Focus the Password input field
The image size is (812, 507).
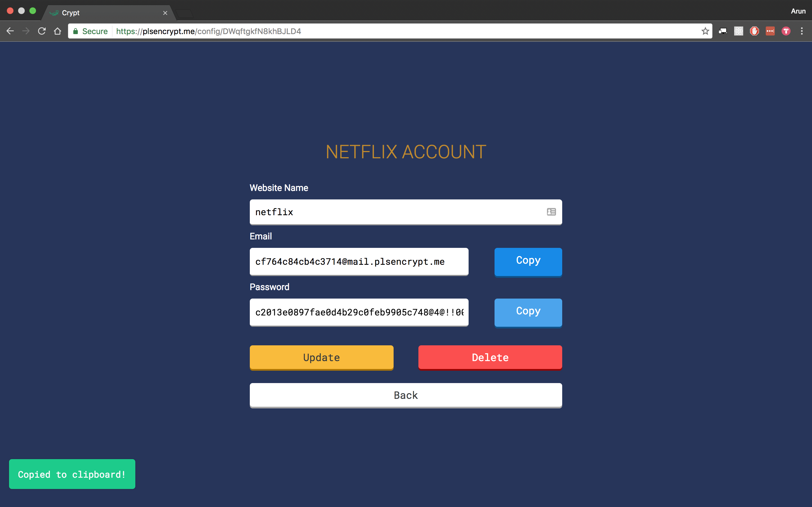(x=359, y=312)
